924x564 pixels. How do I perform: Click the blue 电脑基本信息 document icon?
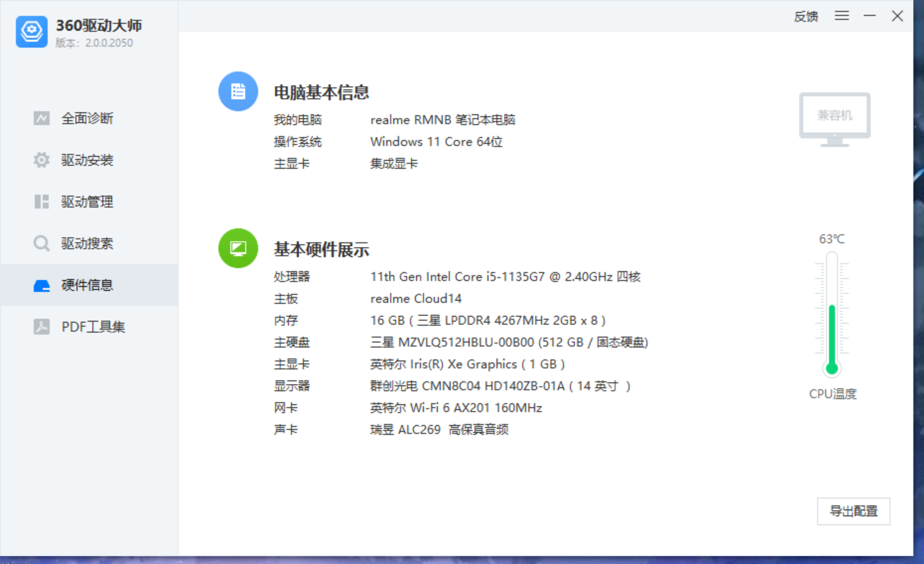tap(238, 91)
